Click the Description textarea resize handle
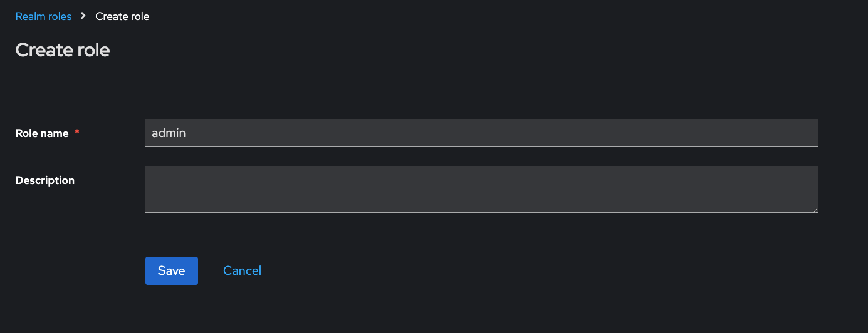Viewport: 868px width, 333px height. coord(814,209)
